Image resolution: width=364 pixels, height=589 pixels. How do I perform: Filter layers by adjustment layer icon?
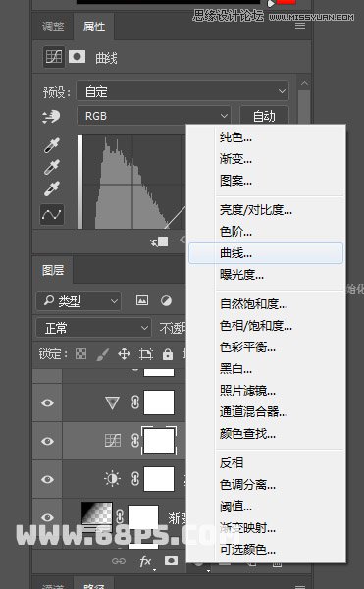pos(166,300)
